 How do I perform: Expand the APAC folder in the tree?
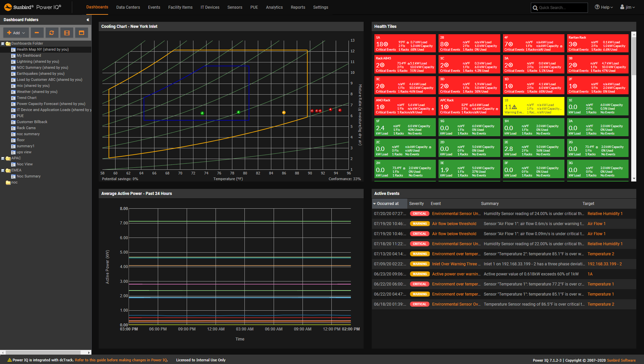3,158
